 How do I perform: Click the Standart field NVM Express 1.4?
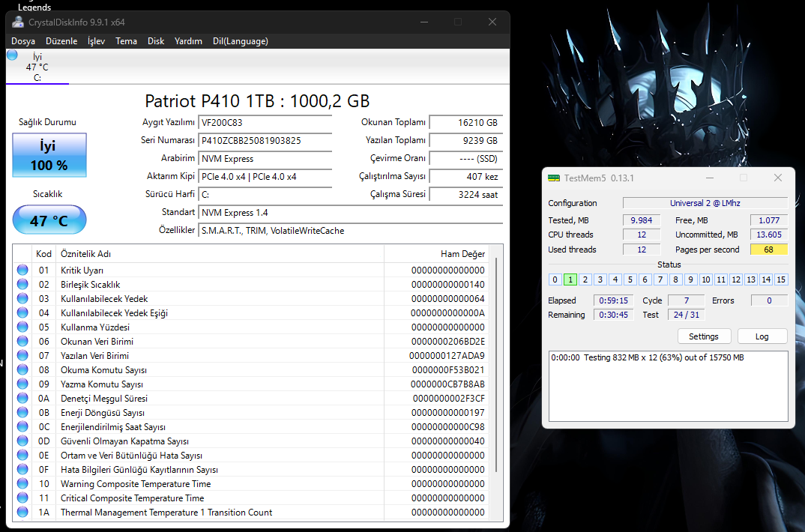coord(350,212)
